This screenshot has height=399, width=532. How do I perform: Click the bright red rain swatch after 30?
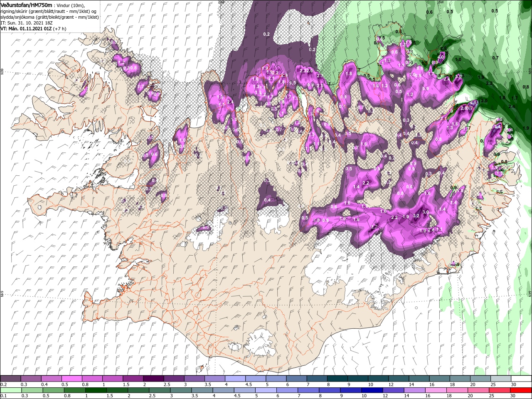(x=521, y=390)
